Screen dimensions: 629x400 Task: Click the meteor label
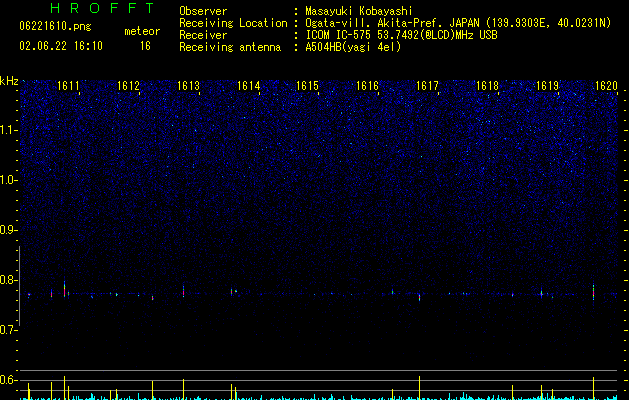click(x=142, y=31)
